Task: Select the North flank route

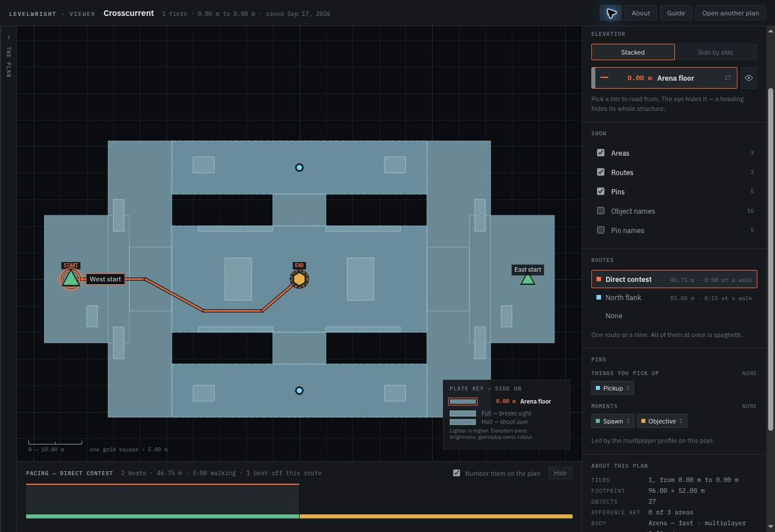Action: 674,298
